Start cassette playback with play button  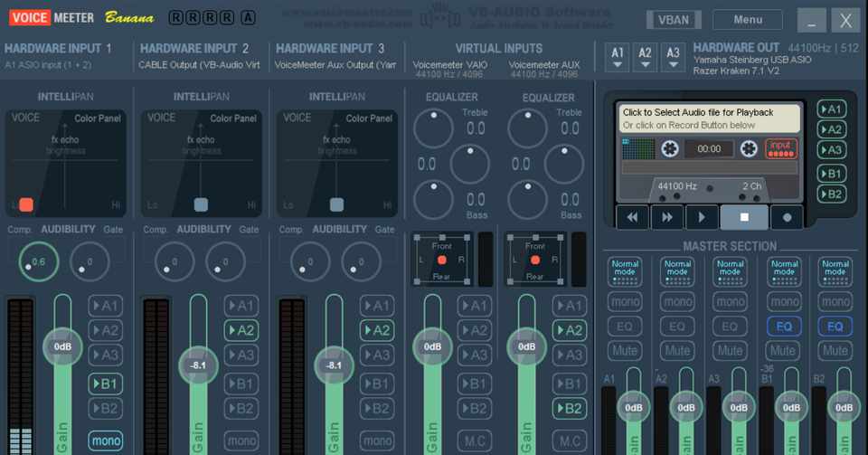coord(702,217)
